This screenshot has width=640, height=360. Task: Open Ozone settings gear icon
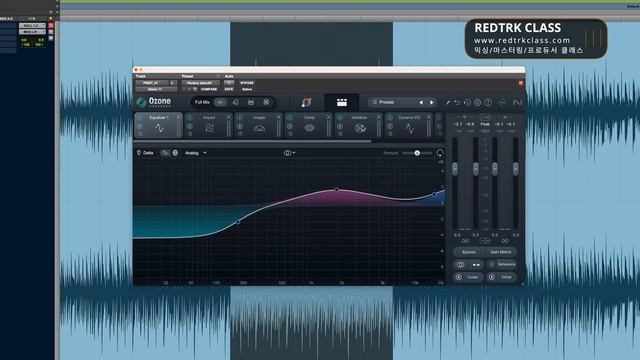478,102
